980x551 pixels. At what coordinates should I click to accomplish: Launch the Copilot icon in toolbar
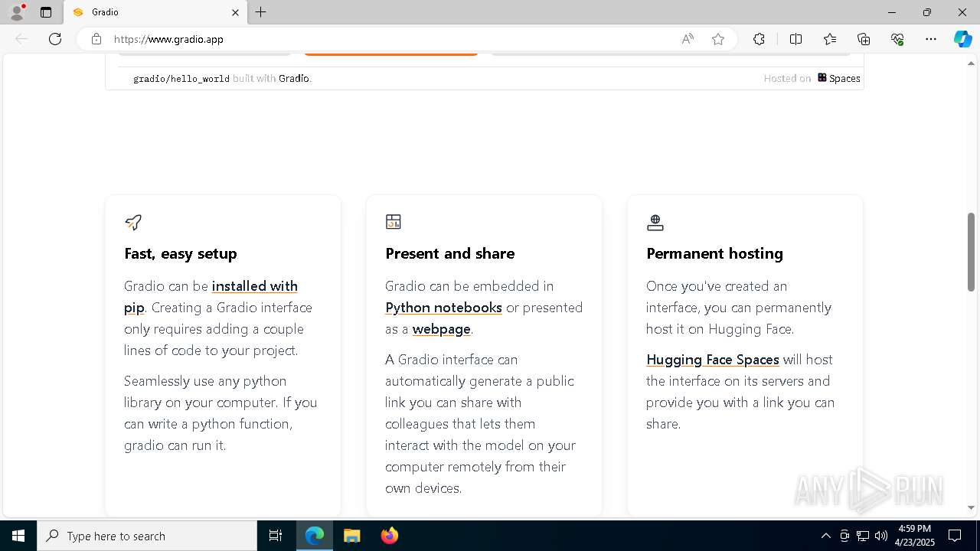coord(962,39)
